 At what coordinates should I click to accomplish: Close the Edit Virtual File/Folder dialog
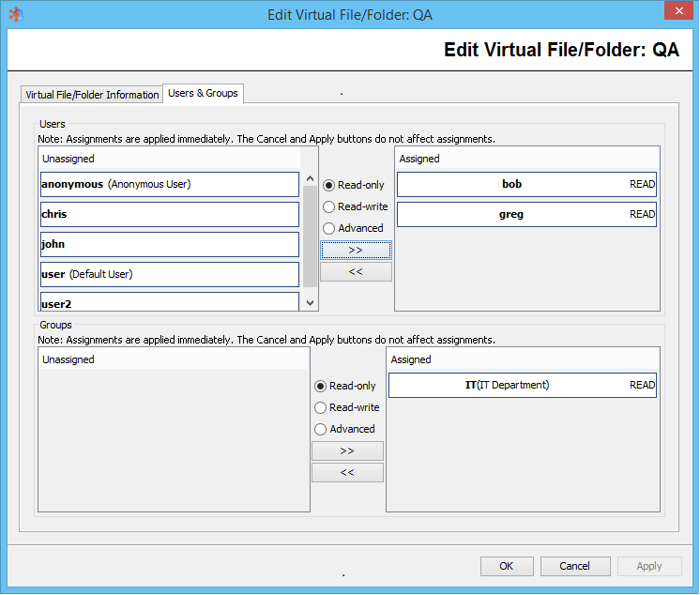[678, 10]
